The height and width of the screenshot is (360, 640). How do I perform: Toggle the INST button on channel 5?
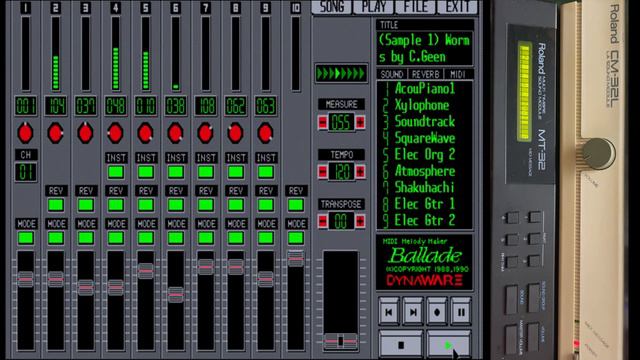pyautogui.click(x=146, y=172)
